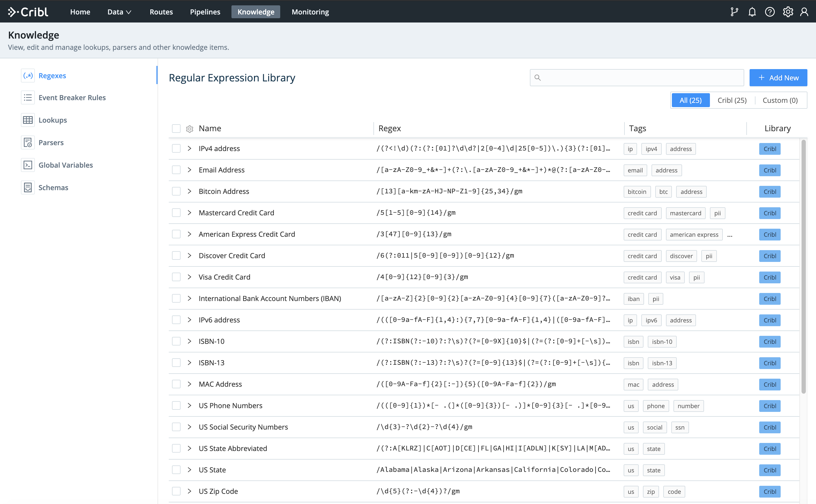The height and width of the screenshot is (504, 816).
Task: Click the Tags column header
Action: 637,129
